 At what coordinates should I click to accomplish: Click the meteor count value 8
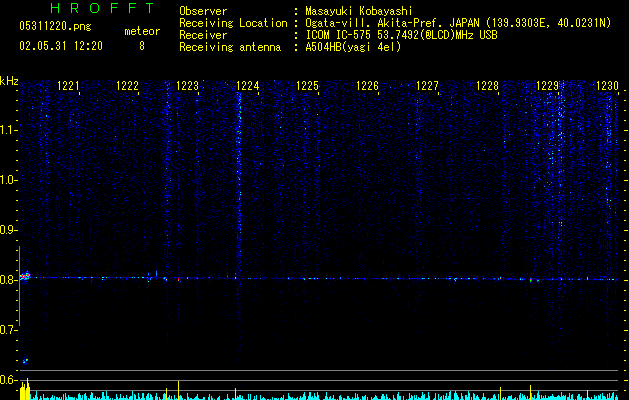[142, 46]
